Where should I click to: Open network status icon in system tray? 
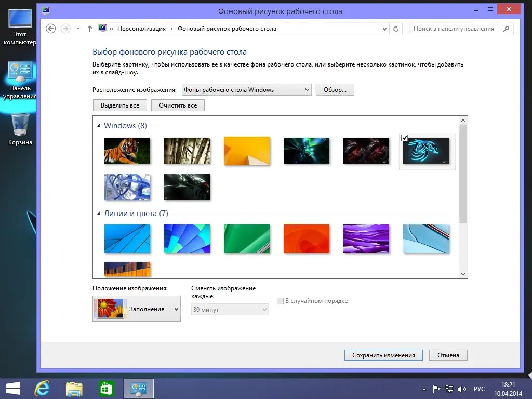(x=449, y=389)
